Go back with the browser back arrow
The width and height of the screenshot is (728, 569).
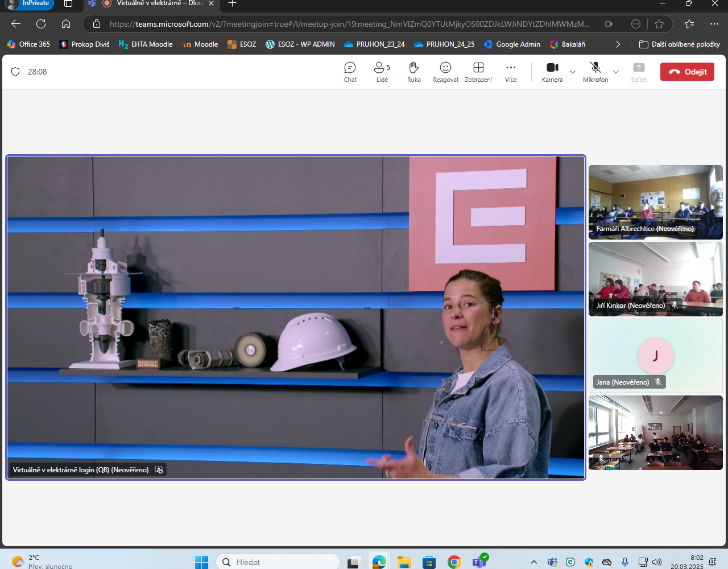pyautogui.click(x=16, y=24)
